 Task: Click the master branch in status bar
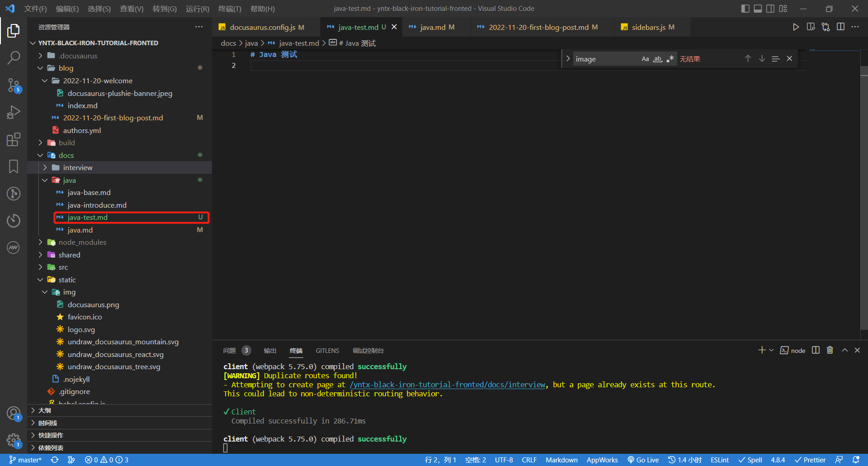point(25,460)
